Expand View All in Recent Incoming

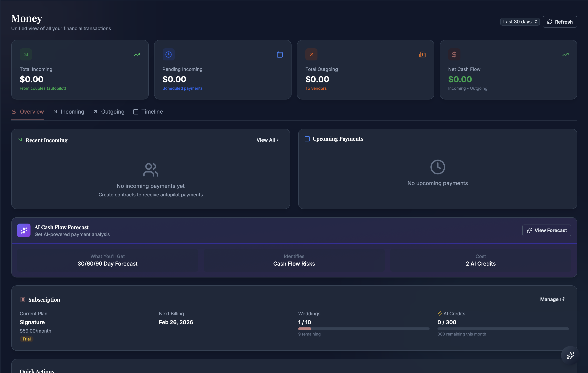click(267, 140)
